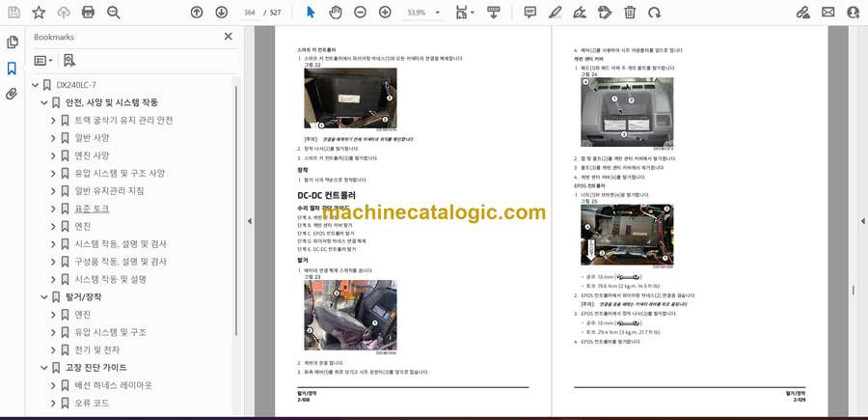
Task: Select the Bookmarks panel icon
Action: [x=12, y=69]
